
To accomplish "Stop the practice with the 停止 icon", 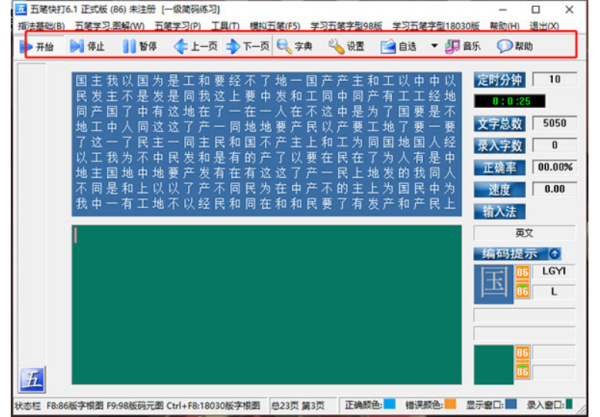I will (77, 46).
